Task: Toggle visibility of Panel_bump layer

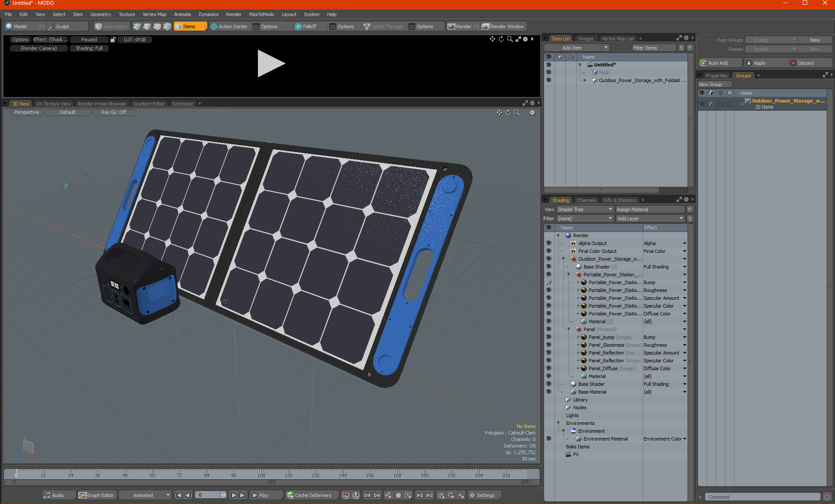Action: click(x=548, y=337)
